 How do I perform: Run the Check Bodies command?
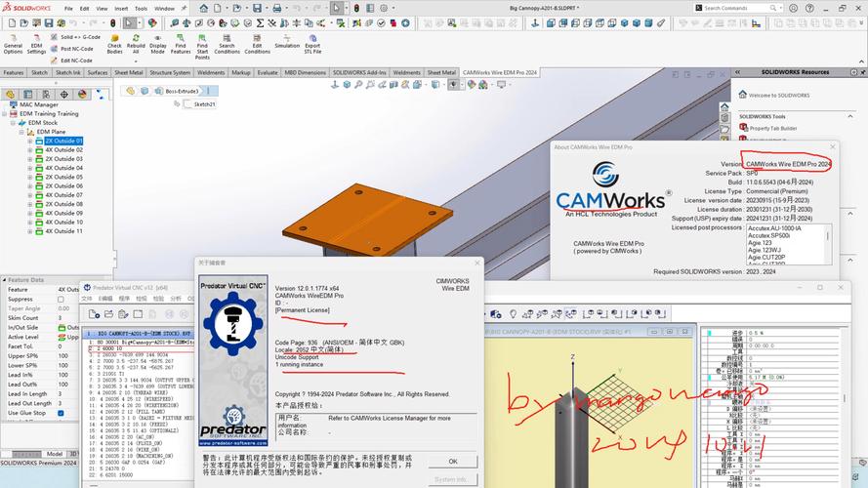click(x=114, y=44)
